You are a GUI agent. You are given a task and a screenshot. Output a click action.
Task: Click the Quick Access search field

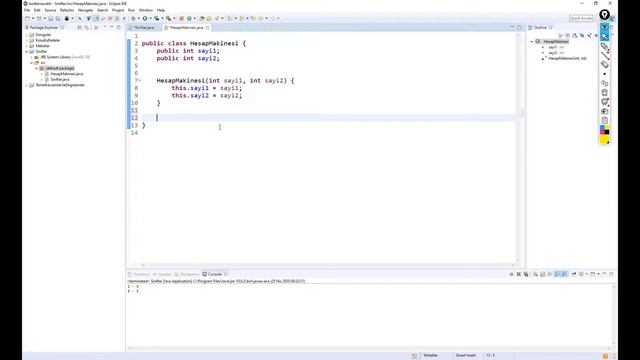point(581,18)
